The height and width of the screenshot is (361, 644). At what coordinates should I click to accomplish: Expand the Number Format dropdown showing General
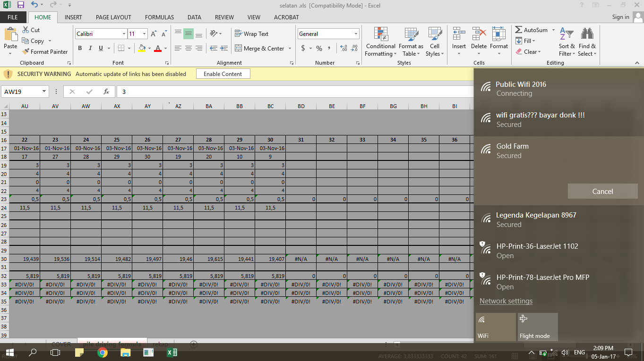click(x=356, y=34)
